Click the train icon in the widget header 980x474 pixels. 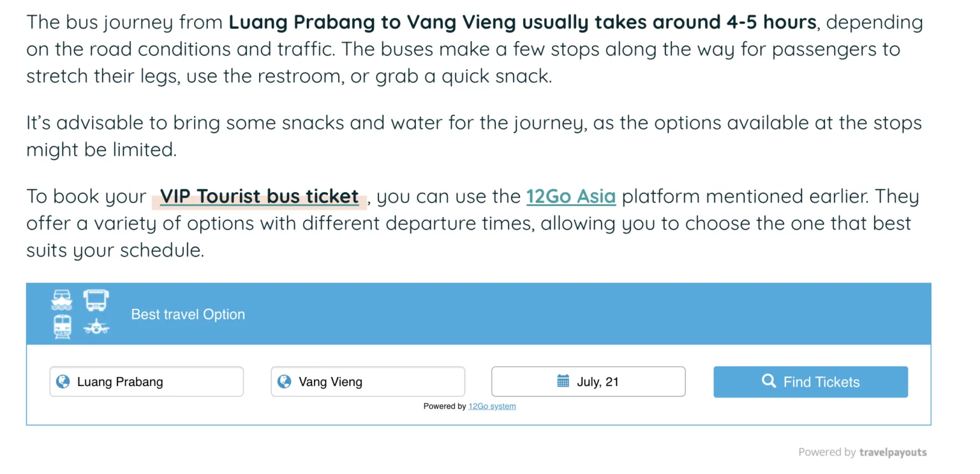(62, 327)
